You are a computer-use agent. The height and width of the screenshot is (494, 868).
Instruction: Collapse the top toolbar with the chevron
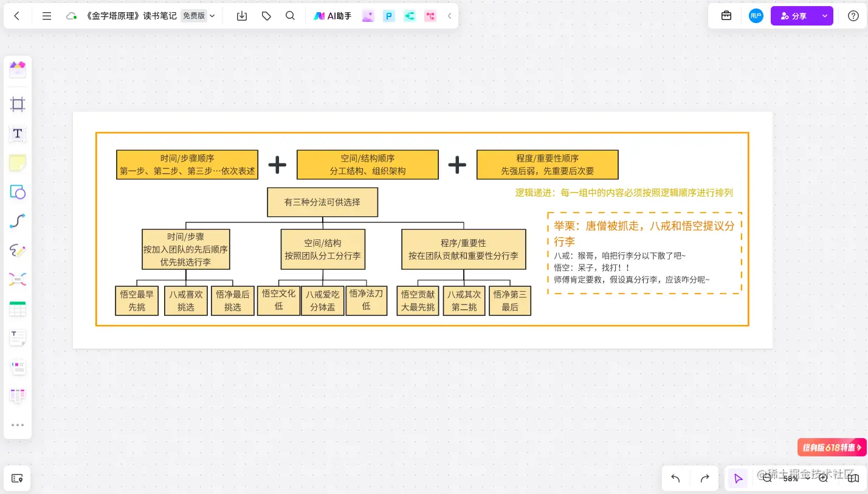450,16
